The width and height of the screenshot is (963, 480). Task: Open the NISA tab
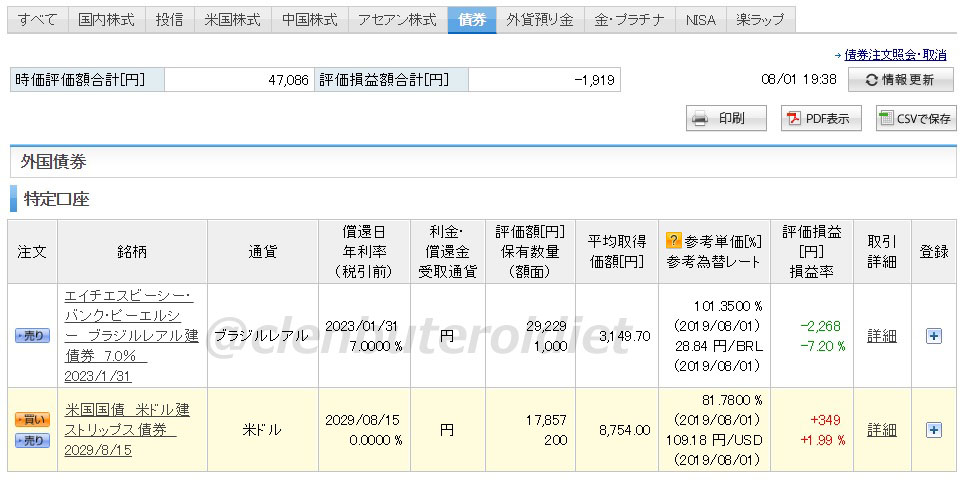(700, 20)
